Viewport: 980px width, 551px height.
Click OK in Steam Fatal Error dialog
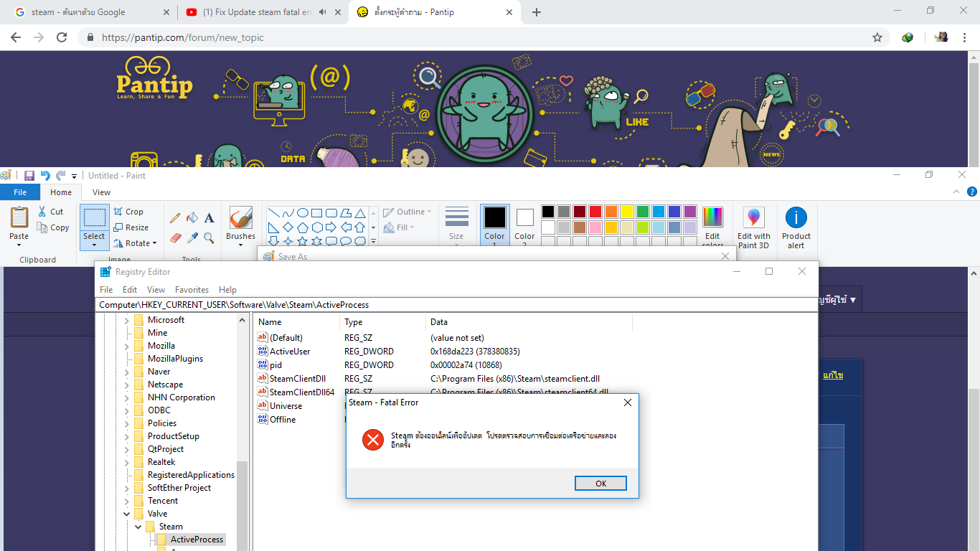pyautogui.click(x=601, y=484)
